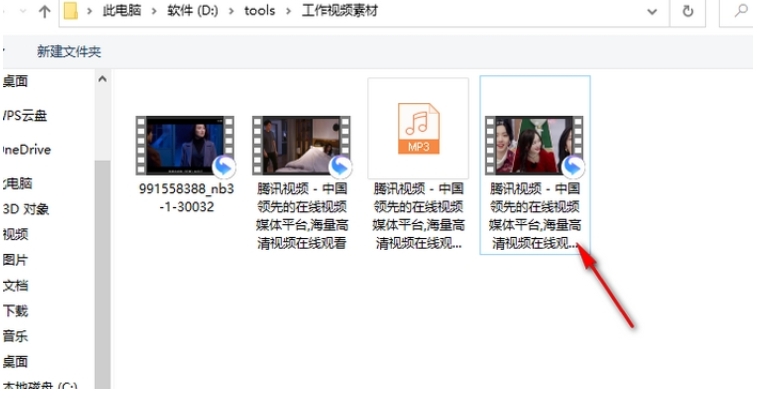Select the MP3 audio file icon
Viewport: 758px width, 399px height.
point(418,129)
